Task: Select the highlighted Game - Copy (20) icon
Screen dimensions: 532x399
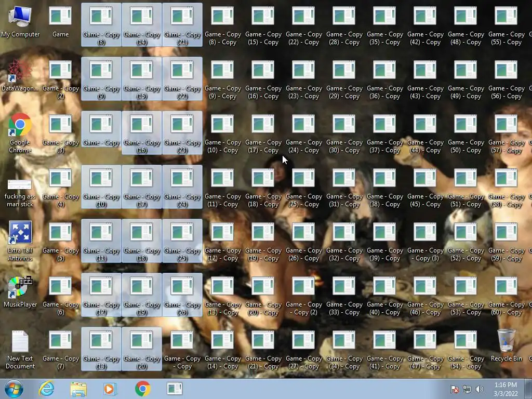Action: pyautogui.click(x=142, y=349)
